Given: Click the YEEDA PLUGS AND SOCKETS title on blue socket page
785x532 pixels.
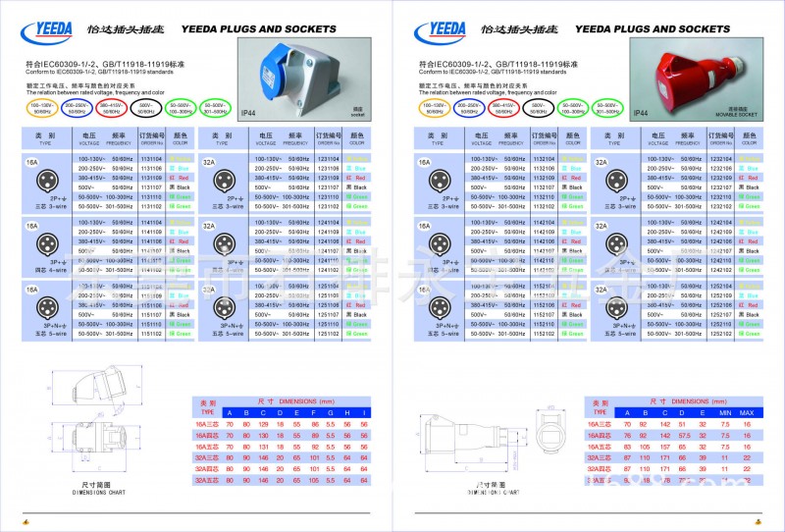Looking at the screenshot, I should 259,29.
